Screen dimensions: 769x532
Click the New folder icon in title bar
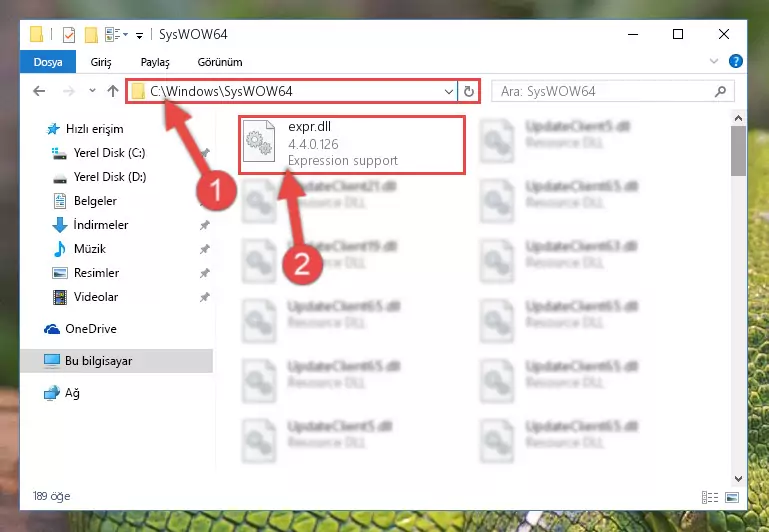(91, 35)
